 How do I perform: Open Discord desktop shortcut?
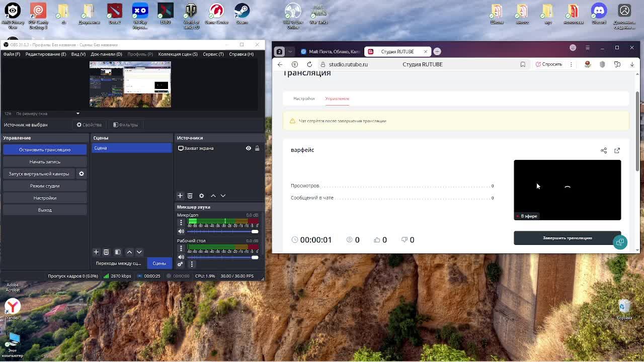point(599,14)
